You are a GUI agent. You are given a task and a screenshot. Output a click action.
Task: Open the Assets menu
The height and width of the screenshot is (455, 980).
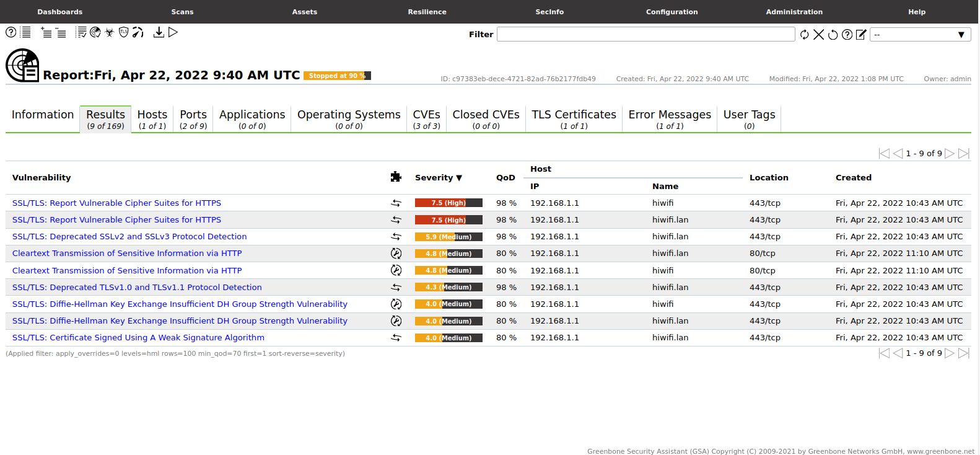point(305,12)
